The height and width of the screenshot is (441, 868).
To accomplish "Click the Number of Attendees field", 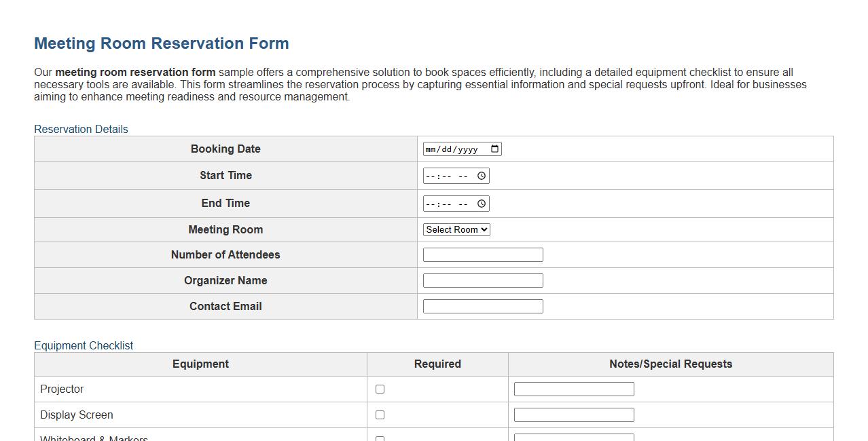I will click(x=482, y=254).
